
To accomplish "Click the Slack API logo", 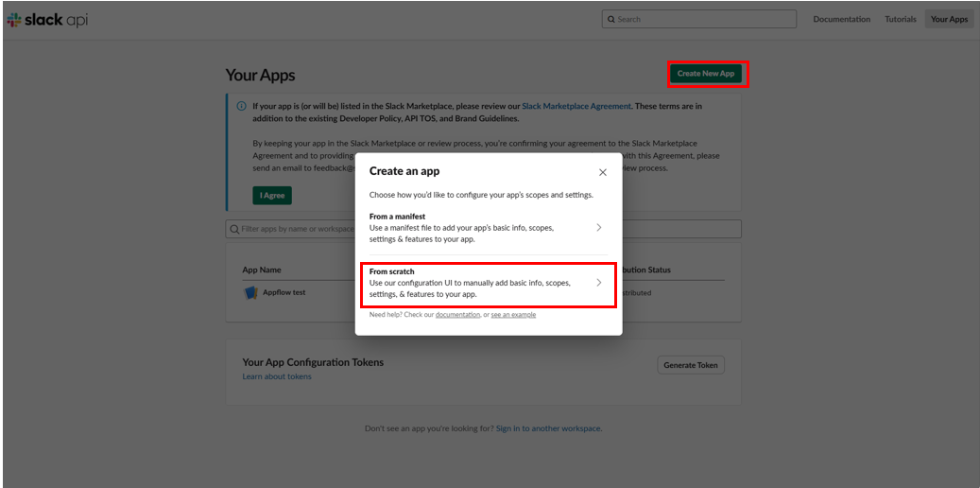I will pos(47,20).
